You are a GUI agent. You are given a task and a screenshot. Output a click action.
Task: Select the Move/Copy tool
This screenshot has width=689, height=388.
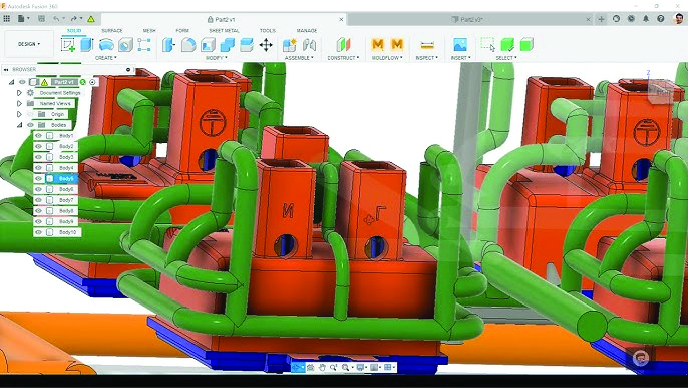click(266, 45)
